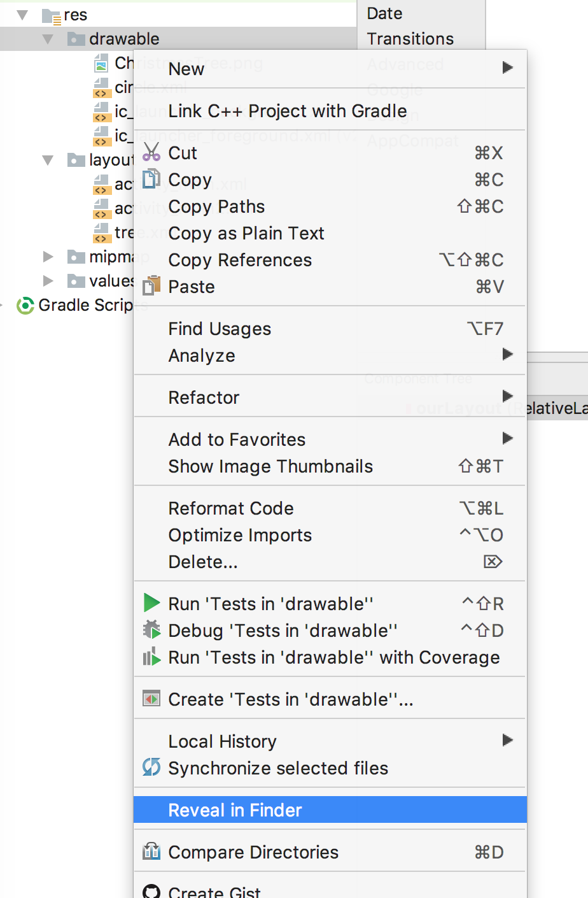Open the Analyze submenu arrow
This screenshot has height=898, width=588.
point(507,354)
